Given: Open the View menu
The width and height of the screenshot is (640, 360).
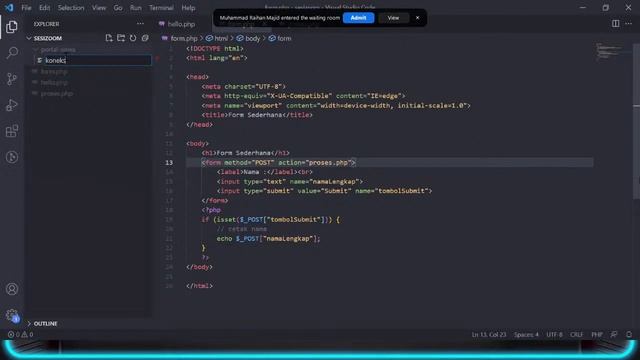Looking at the screenshot, I should [99, 8].
